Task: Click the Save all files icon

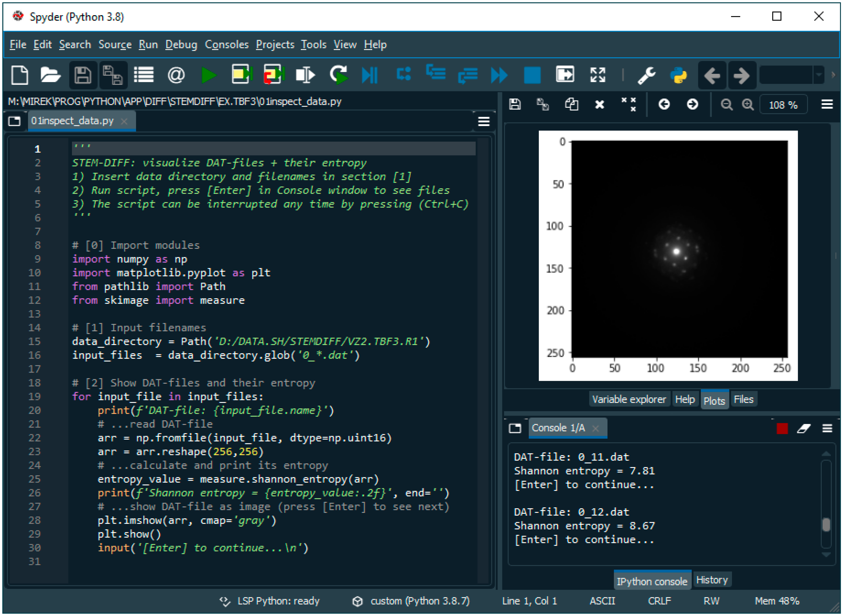Action: tap(113, 75)
